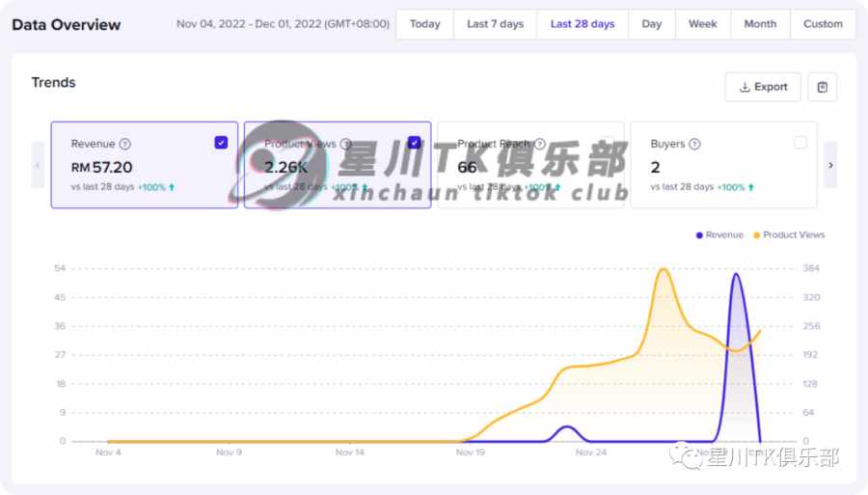Click the RM 57.20 revenue value

pyautogui.click(x=102, y=167)
